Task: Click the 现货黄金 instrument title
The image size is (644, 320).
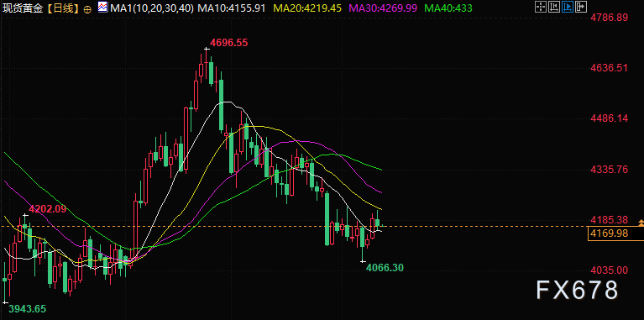Action: coord(23,8)
